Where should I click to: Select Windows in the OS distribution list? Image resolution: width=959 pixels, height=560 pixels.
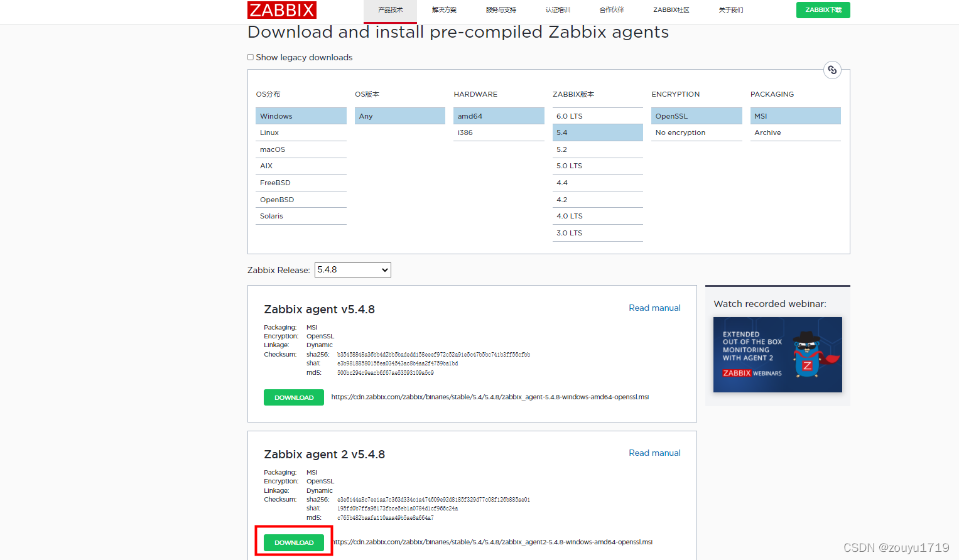[x=301, y=116]
